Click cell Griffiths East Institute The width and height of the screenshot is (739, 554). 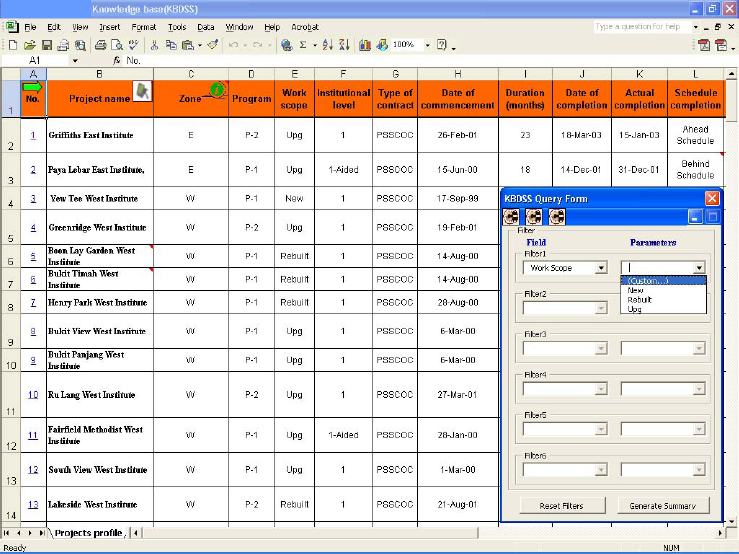click(x=100, y=135)
